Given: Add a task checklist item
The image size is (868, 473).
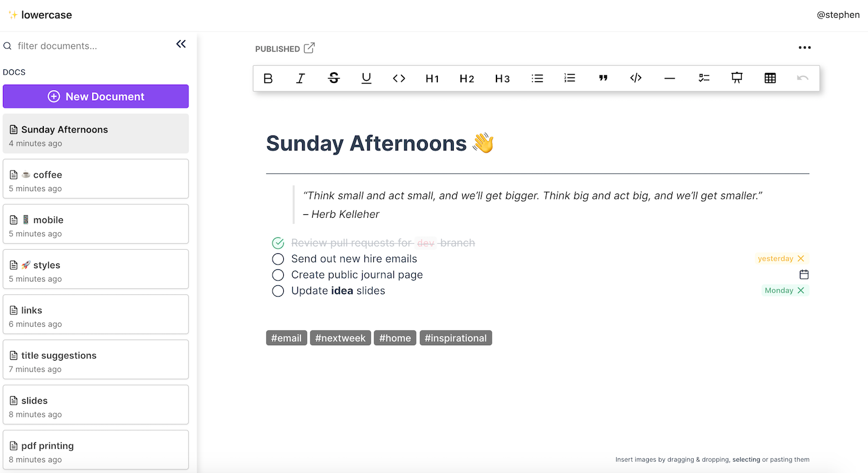Looking at the screenshot, I should [704, 78].
